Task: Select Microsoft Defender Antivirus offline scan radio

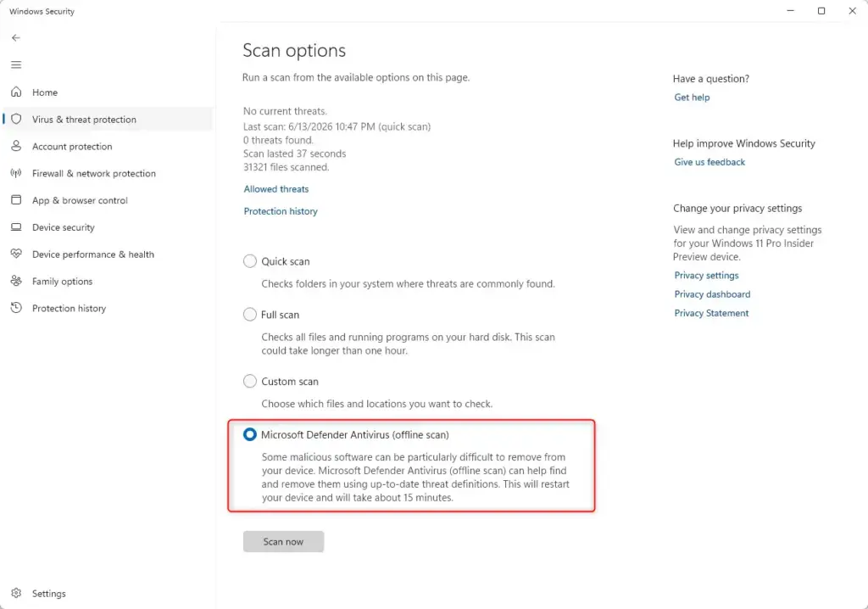Action: [x=250, y=434]
